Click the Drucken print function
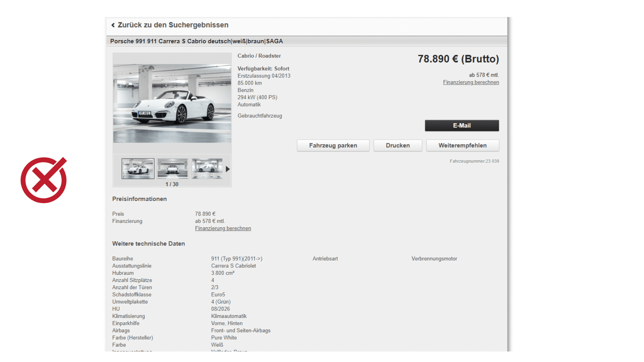The height and width of the screenshot is (362, 644). click(398, 145)
